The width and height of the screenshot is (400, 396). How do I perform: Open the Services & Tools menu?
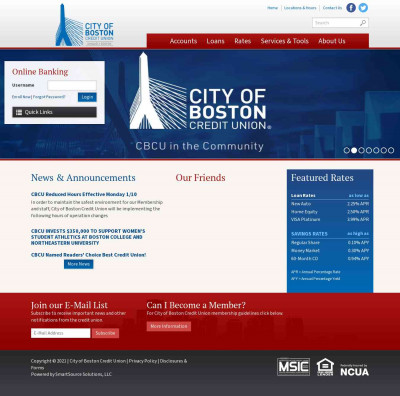point(284,41)
